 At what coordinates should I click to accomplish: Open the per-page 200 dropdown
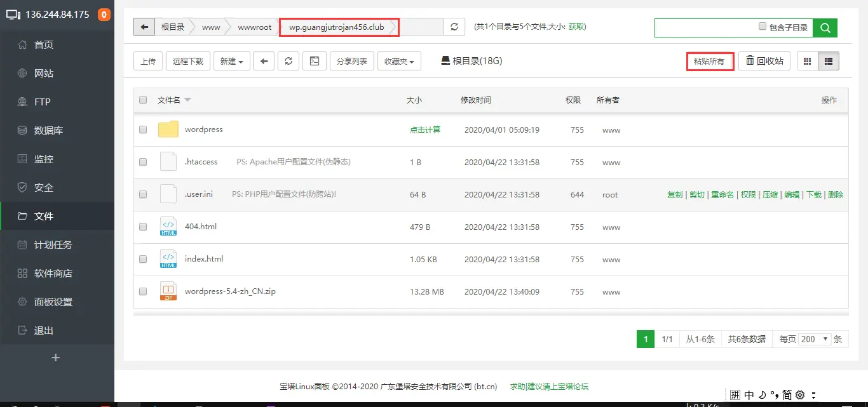(815, 339)
